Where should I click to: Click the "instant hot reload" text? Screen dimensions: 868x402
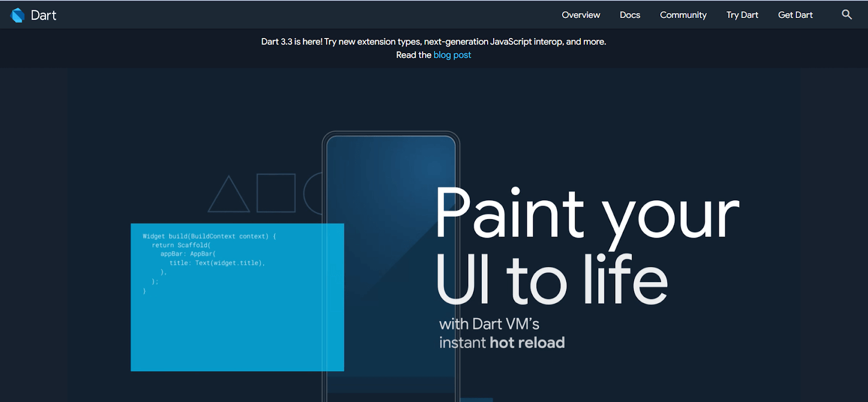[x=502, y=343]
